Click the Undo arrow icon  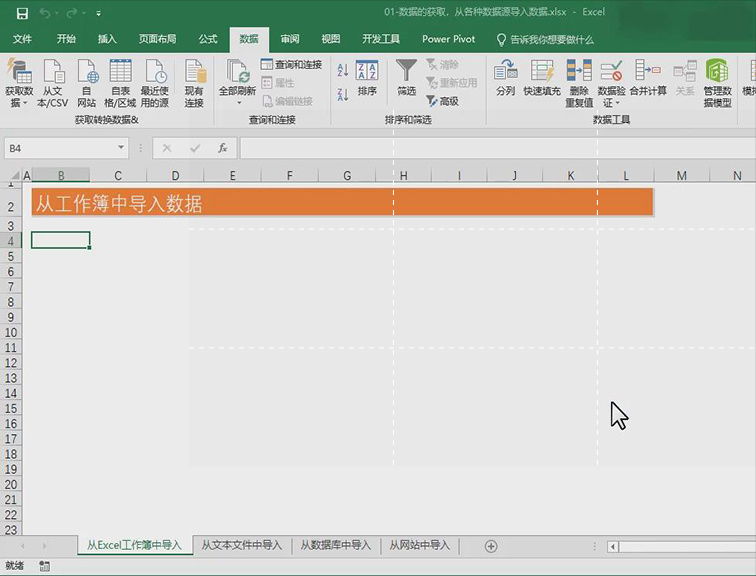point(45,13)
